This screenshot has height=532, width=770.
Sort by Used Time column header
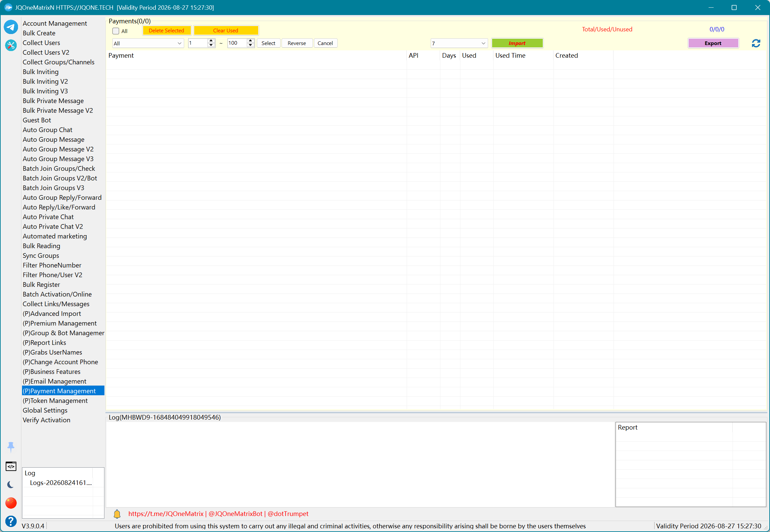pyautogui.click(x=523, y=55)
